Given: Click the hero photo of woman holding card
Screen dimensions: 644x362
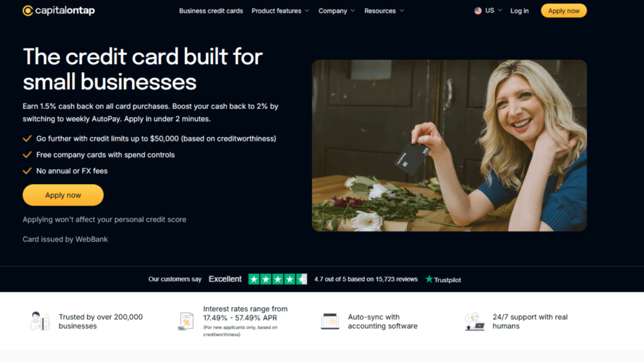Looking at the screenshot, I should [x=449, y=146].
